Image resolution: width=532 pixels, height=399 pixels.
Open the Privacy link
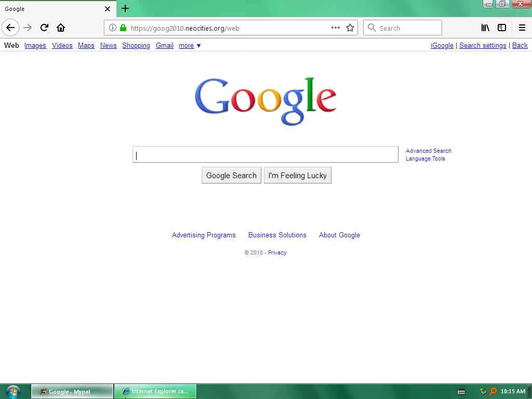pyautogui.click(x=277, y=252)
